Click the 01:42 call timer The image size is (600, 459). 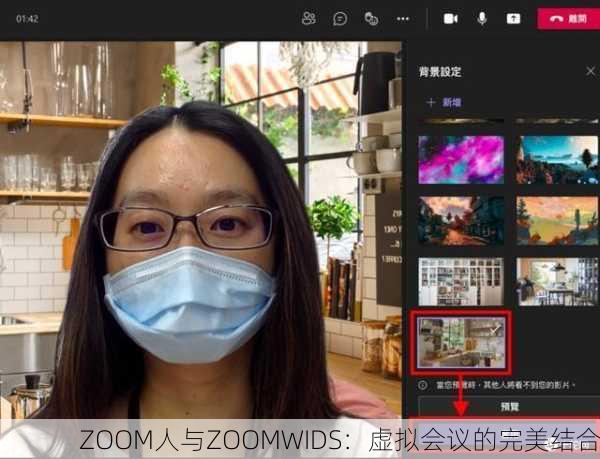pos(27,19)
